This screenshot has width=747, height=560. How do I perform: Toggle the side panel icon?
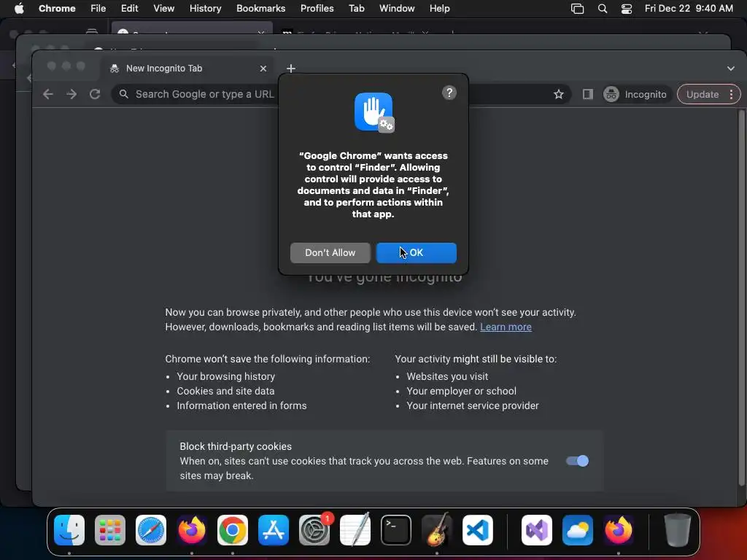(587, 94)
